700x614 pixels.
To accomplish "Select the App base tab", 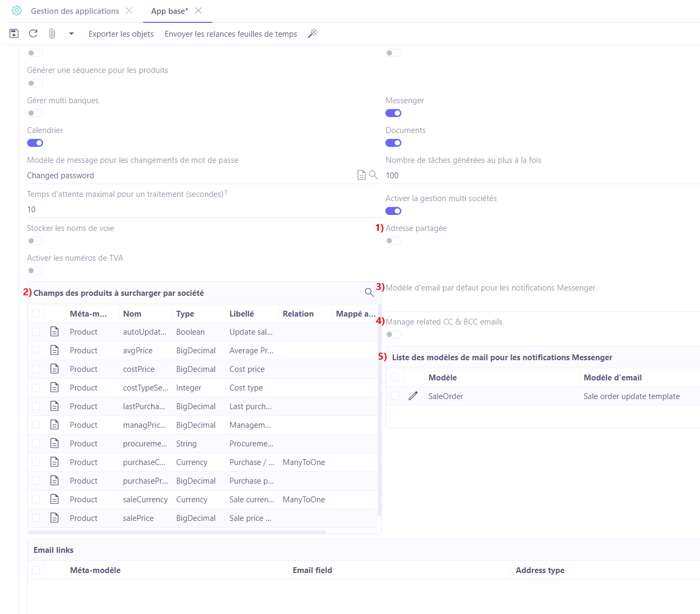I will point(170,11).
